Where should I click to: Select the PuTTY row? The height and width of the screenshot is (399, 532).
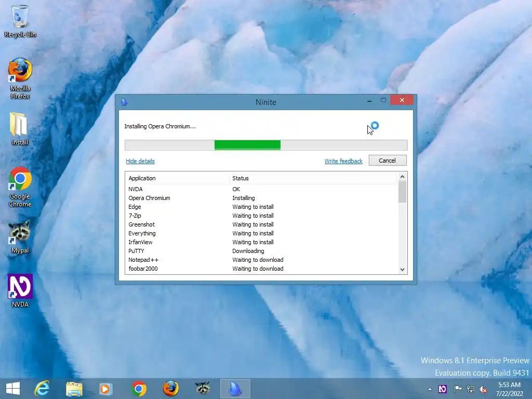tap(261, 251)
